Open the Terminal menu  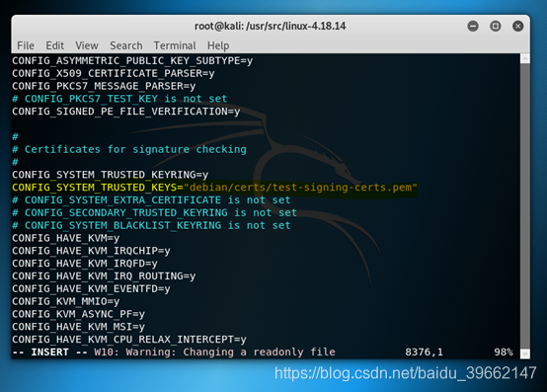(x=175, y=45)
